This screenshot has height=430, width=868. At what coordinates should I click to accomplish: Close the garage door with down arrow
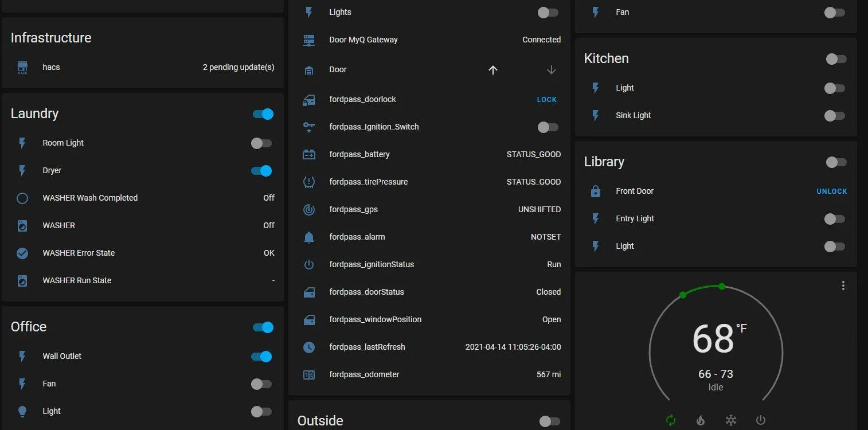tap(552, 70)
